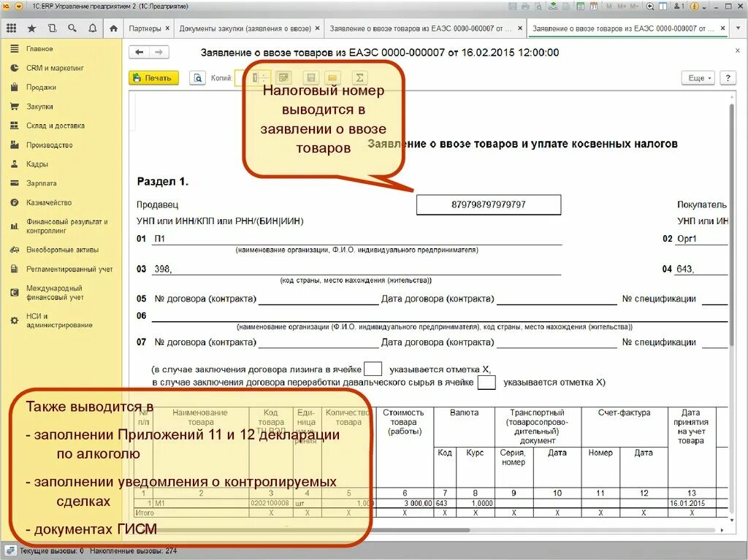This screenshot has width=748, height=560.
Task: Open Склад и доставка section
Action: [55, 126]
